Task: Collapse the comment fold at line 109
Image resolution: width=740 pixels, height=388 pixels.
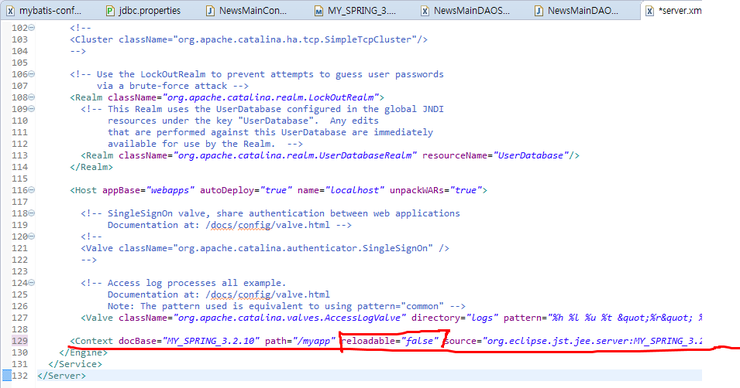Action: click(32, 109)
